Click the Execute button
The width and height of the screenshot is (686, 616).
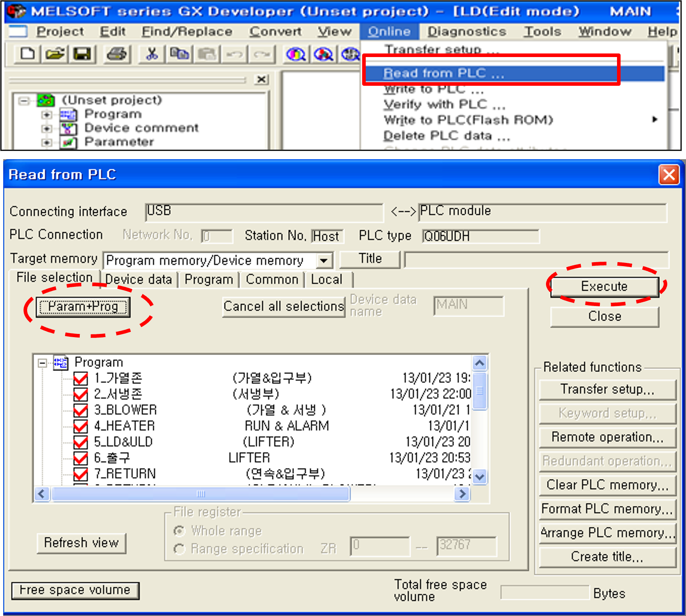pos(605,286)
